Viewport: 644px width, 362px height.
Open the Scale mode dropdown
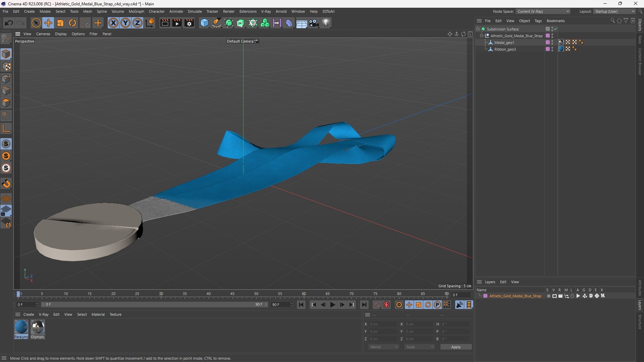click(420, 347)
